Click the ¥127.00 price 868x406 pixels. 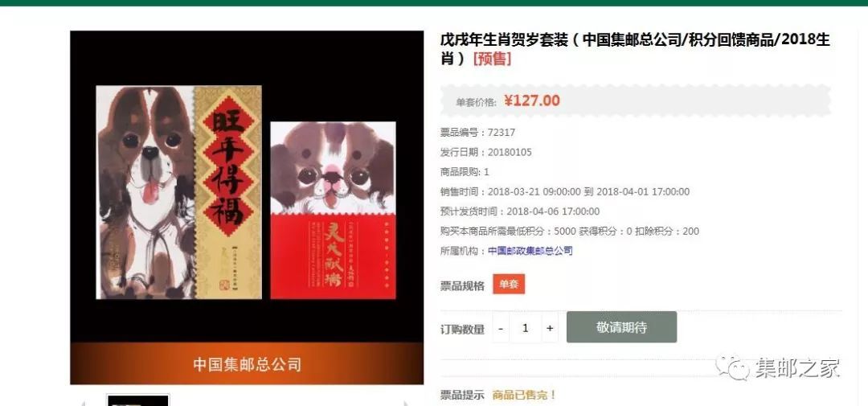[532, 100]
